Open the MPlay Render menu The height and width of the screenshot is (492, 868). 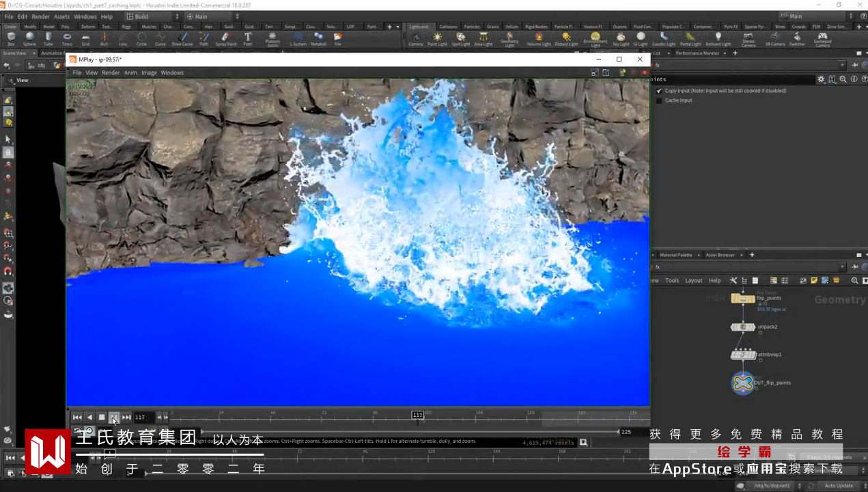coord(111,72)
